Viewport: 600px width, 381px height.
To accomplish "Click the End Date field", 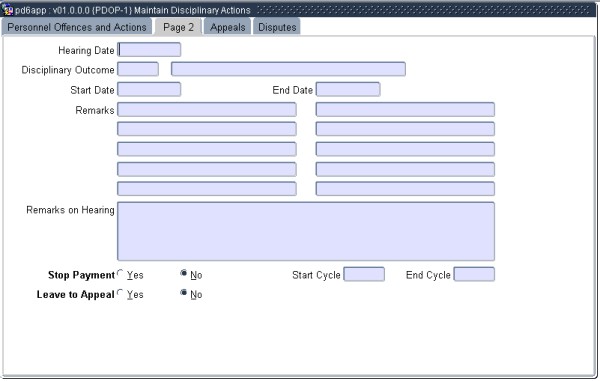I will [348, 90].
